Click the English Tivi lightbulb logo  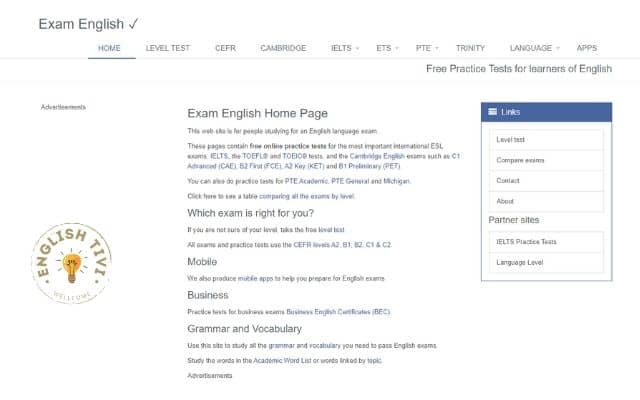[x=71, y=263]
